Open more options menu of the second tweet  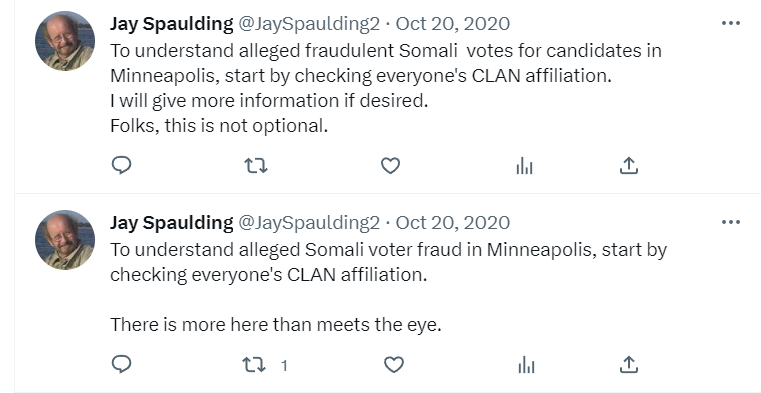730,222
